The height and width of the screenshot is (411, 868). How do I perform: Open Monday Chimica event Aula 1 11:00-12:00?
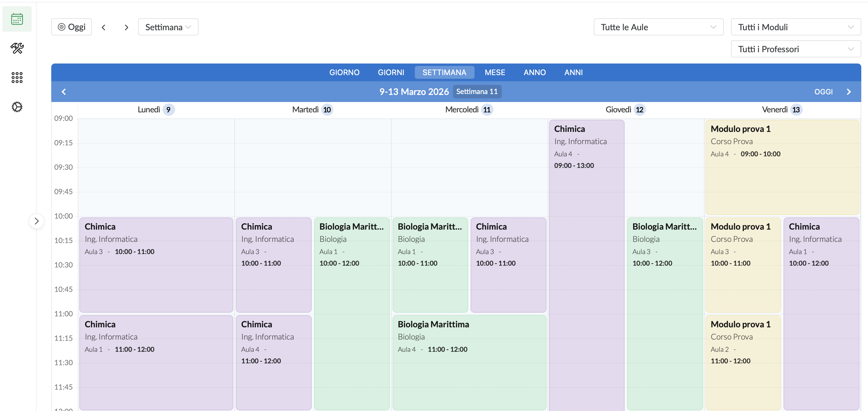pos(156,362)
